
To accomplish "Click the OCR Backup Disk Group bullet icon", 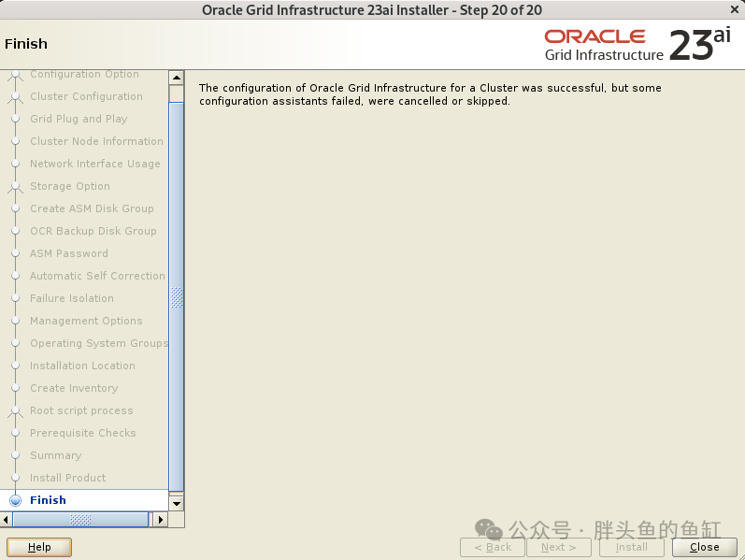I will click(16, 231).
